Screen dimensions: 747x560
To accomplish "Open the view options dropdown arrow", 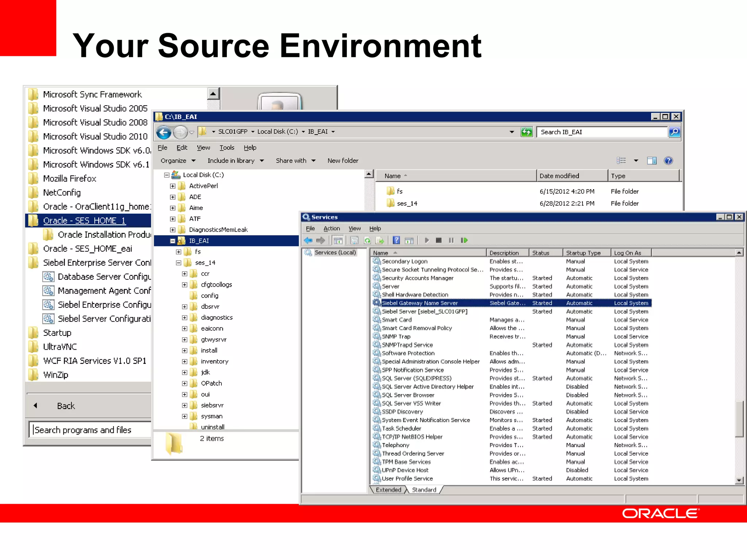I will 636,160.
